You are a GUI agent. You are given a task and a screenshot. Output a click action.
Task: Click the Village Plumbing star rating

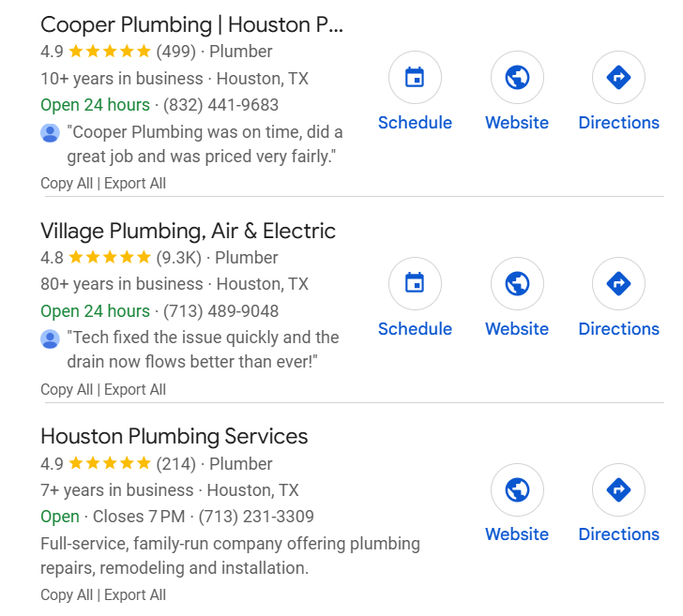[x=109, y=258]
